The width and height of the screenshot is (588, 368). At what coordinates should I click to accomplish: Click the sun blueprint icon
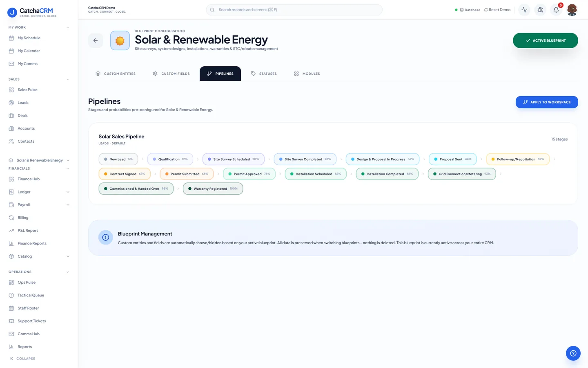pyautogui.click(x=120, y=40)
